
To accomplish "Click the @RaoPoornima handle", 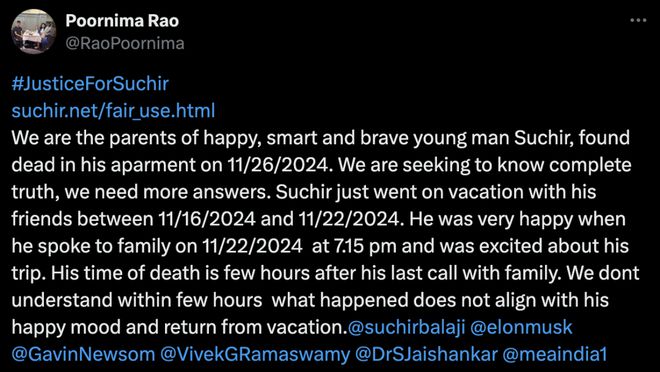I will coord(125,44).
